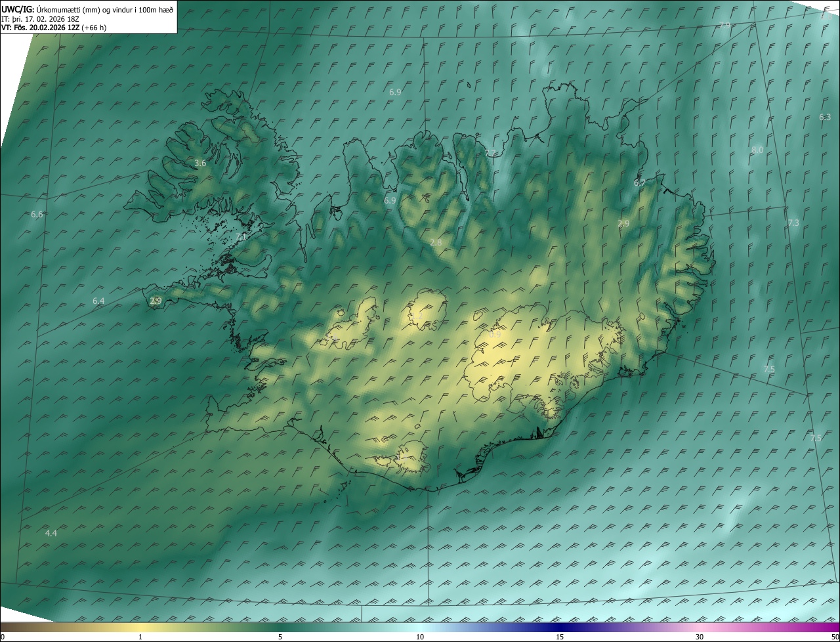Click the 5 tick on the color scale

(280, 637)
